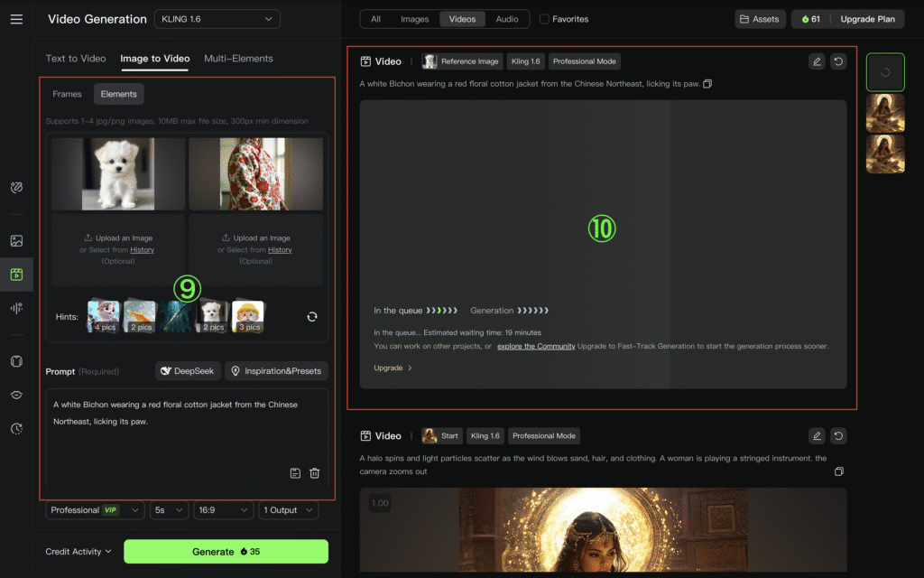This screenshot has height=578, width=924.
Task: Click Upgrade Plan
Action: click(x=867, y=19)
